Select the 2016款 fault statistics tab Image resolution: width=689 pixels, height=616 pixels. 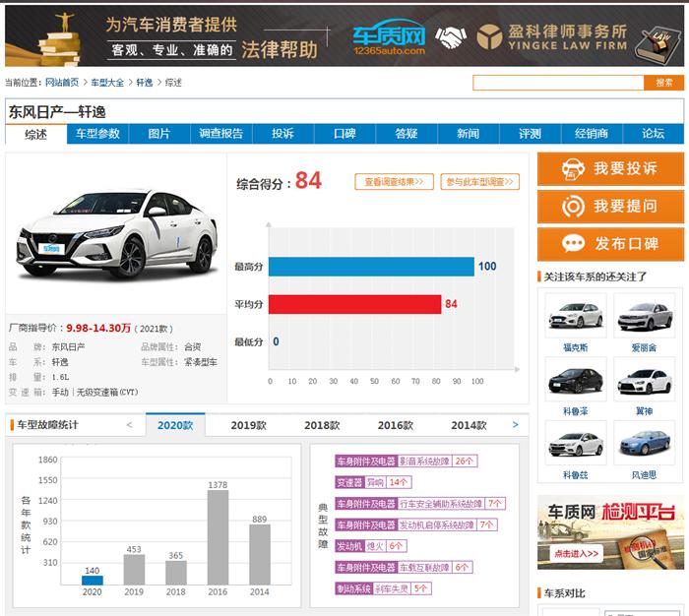click(396, 425)
